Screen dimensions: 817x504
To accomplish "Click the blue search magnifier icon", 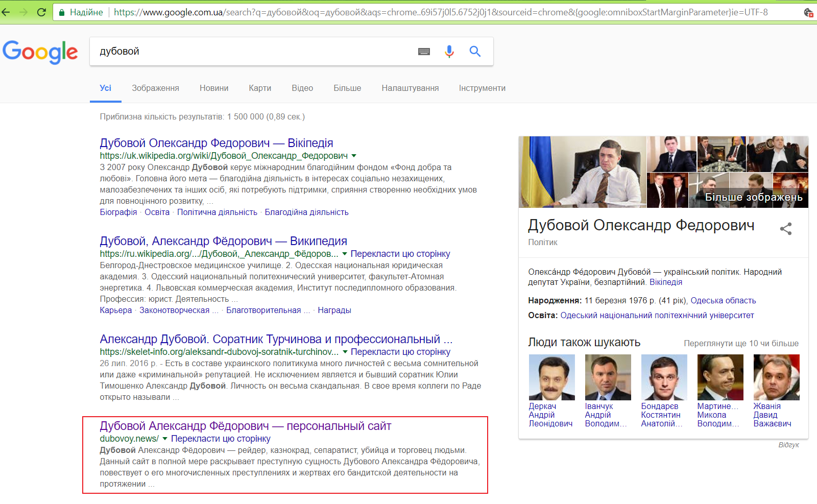I will (x=475, y=52).
